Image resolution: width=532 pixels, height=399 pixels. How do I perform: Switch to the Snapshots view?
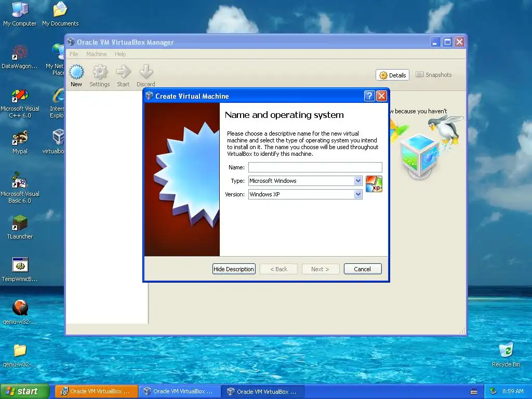pyautogui.click(x=434, y=75)
